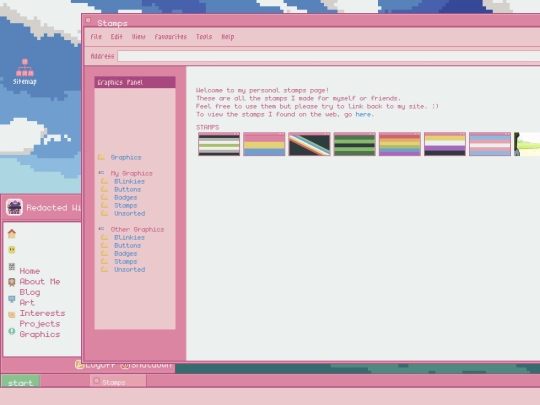Click Shutdown text in the start menu

151,365
